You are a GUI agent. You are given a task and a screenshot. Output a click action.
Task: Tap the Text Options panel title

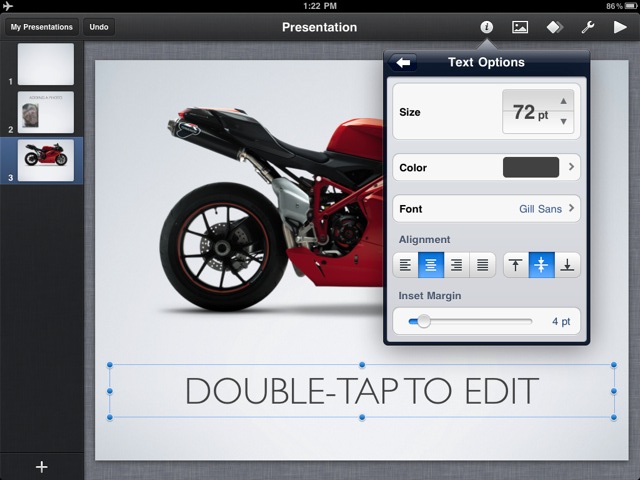(486, 62)
